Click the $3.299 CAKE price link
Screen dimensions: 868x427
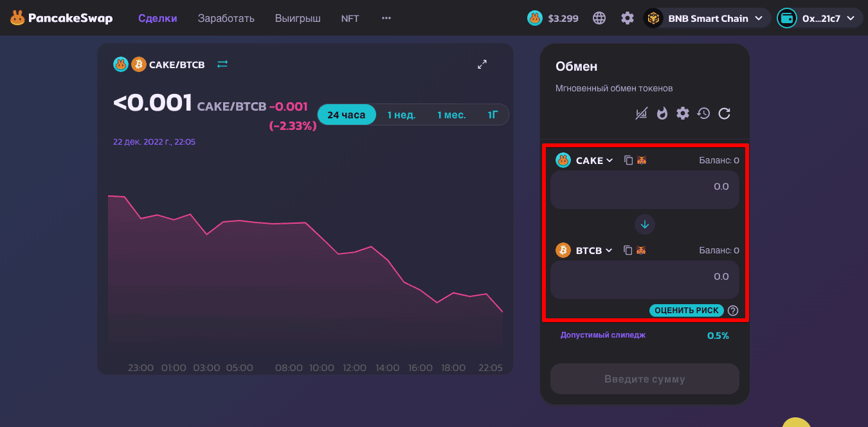563,18
